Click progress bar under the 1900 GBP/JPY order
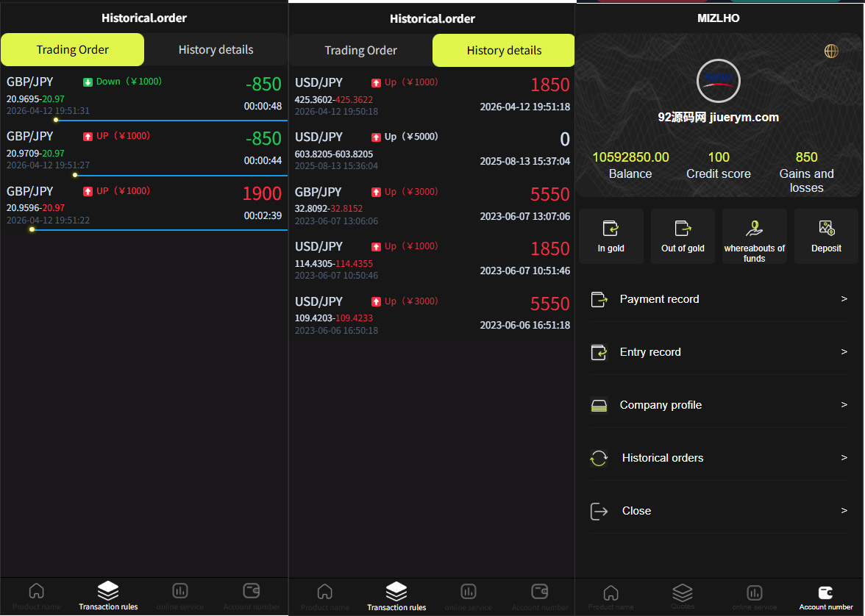 tap(158, 230)
